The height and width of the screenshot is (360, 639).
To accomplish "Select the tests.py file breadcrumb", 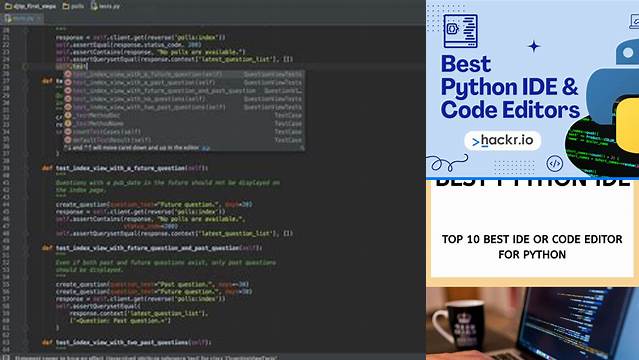I will point(105,6).
